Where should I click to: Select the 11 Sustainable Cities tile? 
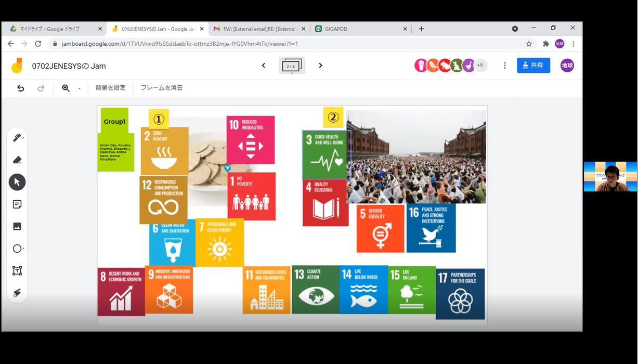point(267,290)
